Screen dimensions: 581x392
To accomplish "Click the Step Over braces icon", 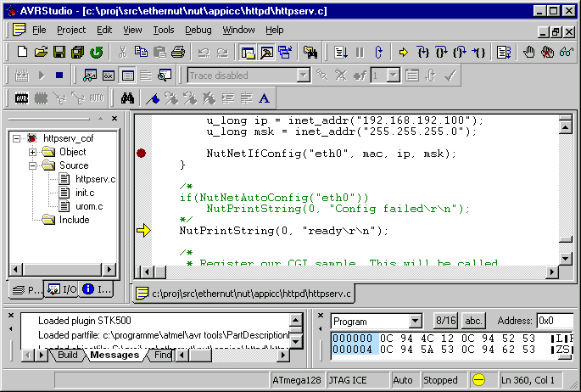I will pyautogui.click(x=441, y=53).
